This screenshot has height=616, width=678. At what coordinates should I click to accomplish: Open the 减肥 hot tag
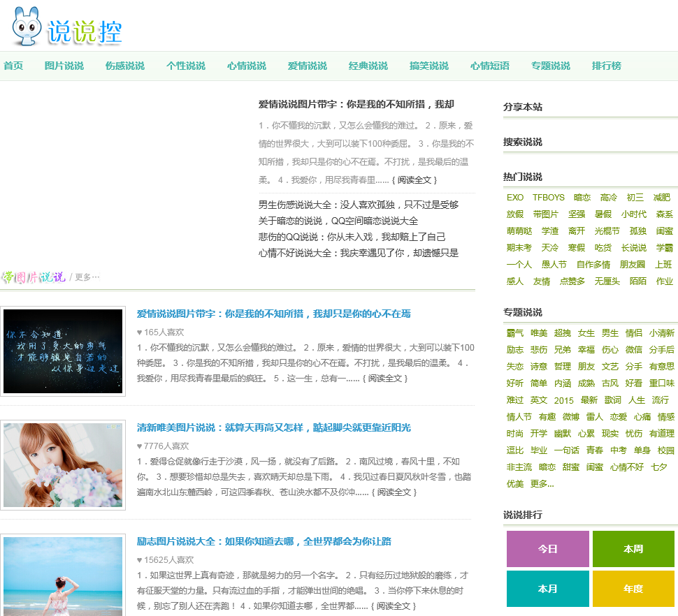coord(661,198)
